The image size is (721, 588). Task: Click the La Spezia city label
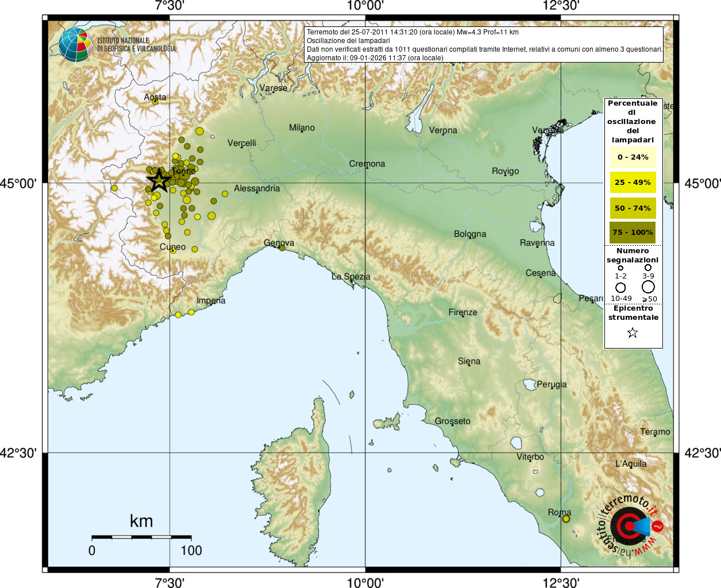point(350,277)
